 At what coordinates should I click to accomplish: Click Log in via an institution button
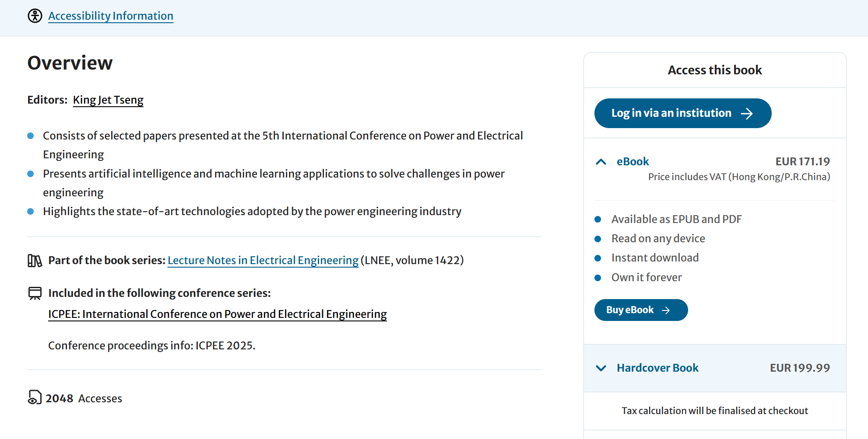[682, 113]
